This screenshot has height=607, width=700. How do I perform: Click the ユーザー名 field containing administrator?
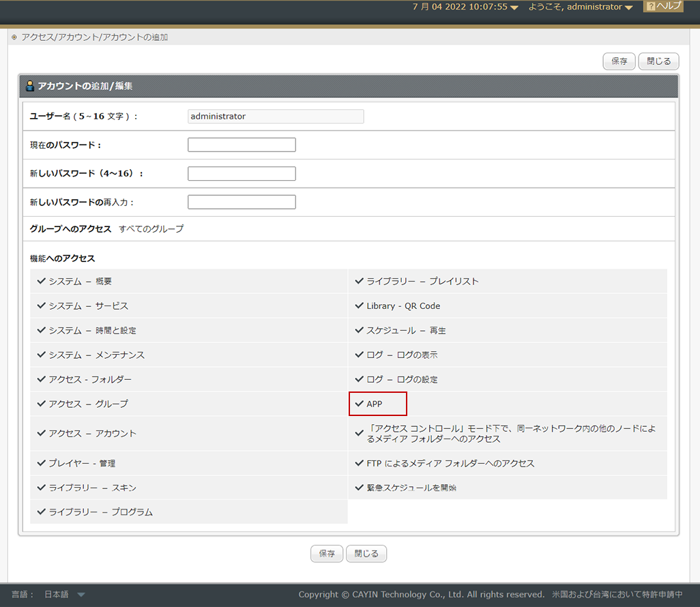tap(276, 116)
